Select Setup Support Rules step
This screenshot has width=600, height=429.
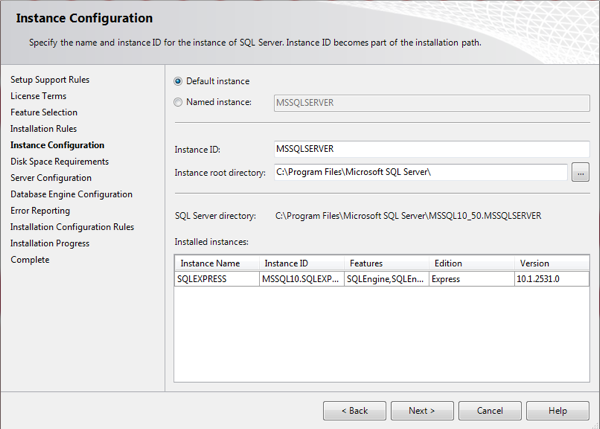(x=50, y=80)
